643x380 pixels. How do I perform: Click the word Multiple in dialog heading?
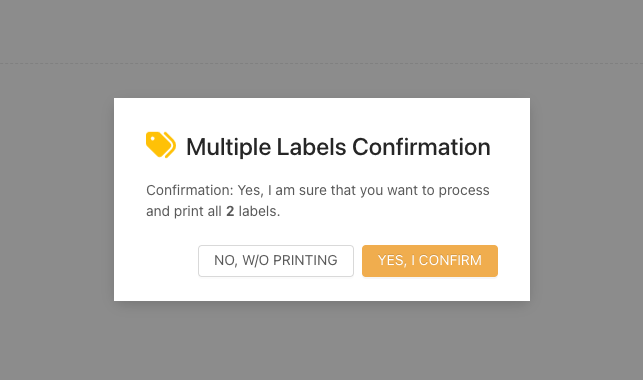[228, 147]
